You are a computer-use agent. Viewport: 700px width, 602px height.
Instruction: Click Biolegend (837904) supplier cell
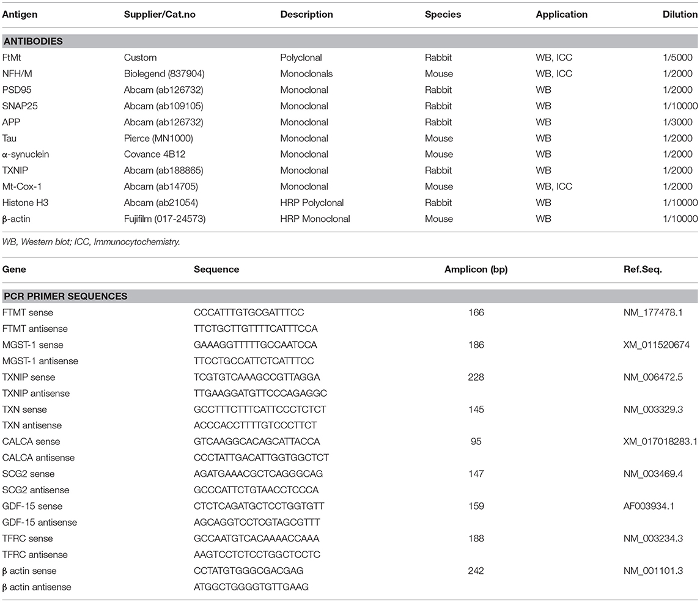click(x=164, y=73)
